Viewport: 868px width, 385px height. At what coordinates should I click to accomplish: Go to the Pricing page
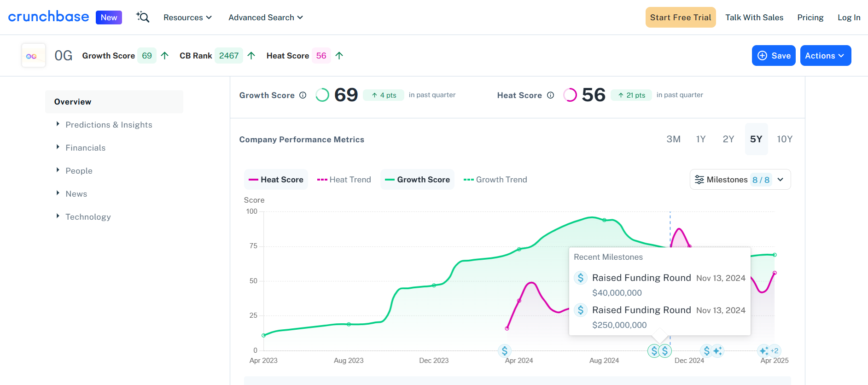[x=810, y=17]
